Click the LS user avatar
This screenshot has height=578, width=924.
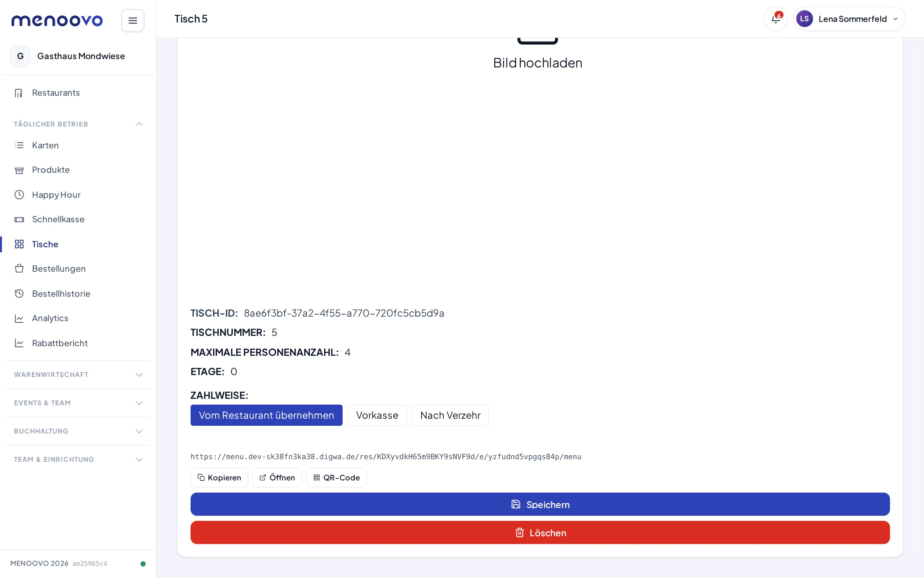pyautogui.click(x=804, y=19)
